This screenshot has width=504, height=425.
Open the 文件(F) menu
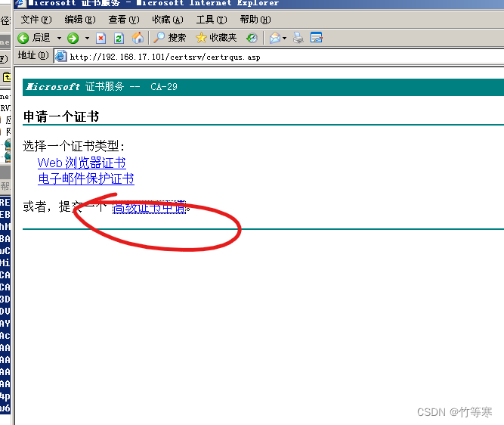click(36, 20)
